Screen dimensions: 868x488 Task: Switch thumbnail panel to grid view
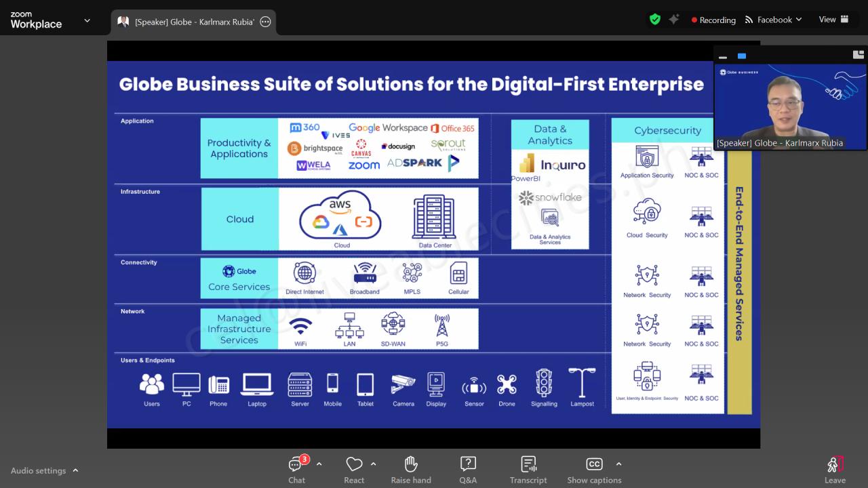coord(859,55)
